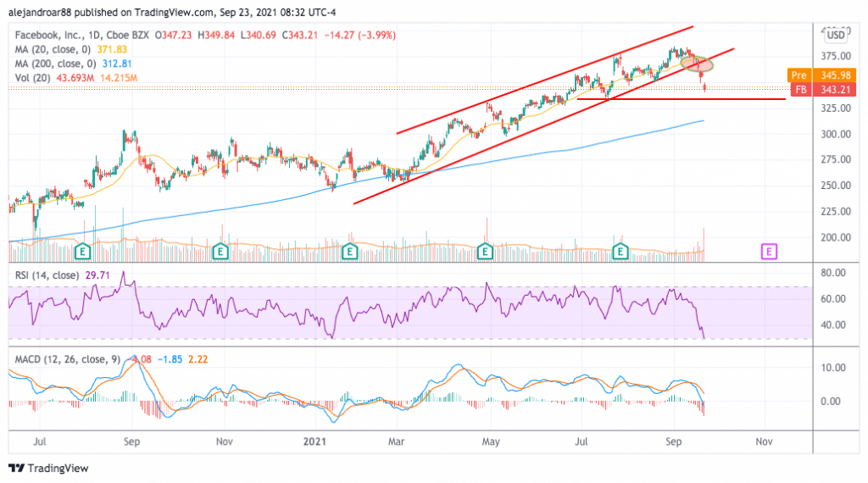Click the RSI value 29.71
The width and height of the screenshot is (868, 483).
[97, 275]
